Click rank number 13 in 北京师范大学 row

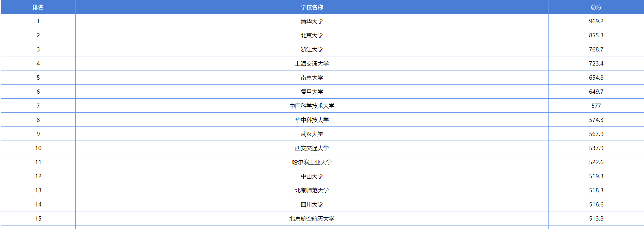[x=38, y=190]
